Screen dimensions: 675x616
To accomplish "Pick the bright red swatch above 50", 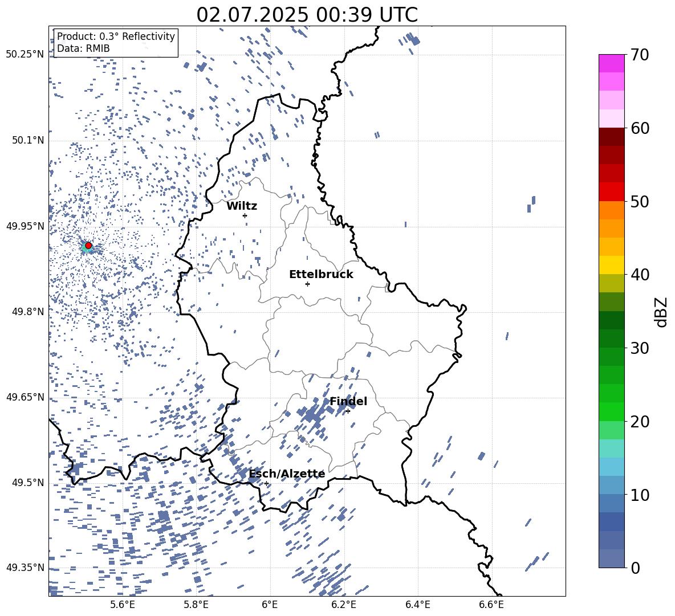I will click(x=611, y=192).
